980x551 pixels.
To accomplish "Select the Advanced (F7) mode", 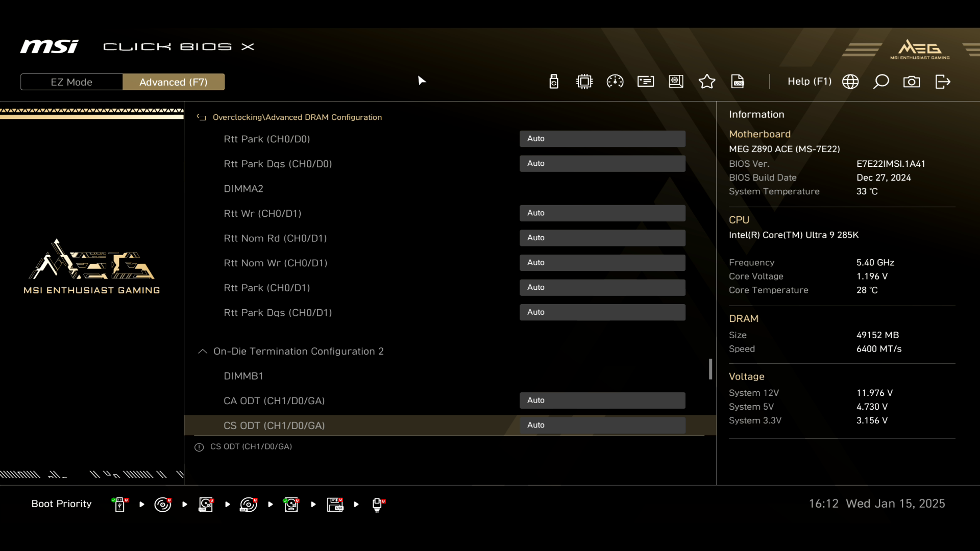I will tap(174, 82).
